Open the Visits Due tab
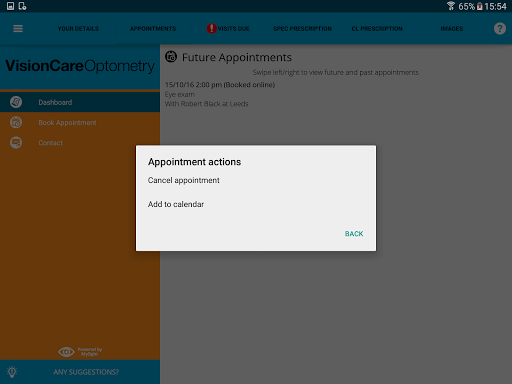The width and height of the screenshot is (512, 384). [233, 29]
